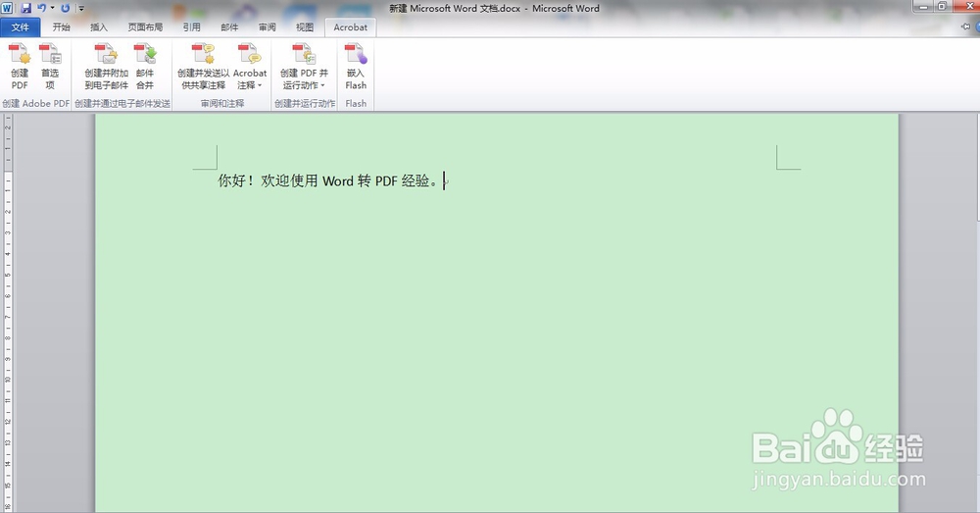
Task: Open the Preferences (首选项) button
Action: [50, 67]
